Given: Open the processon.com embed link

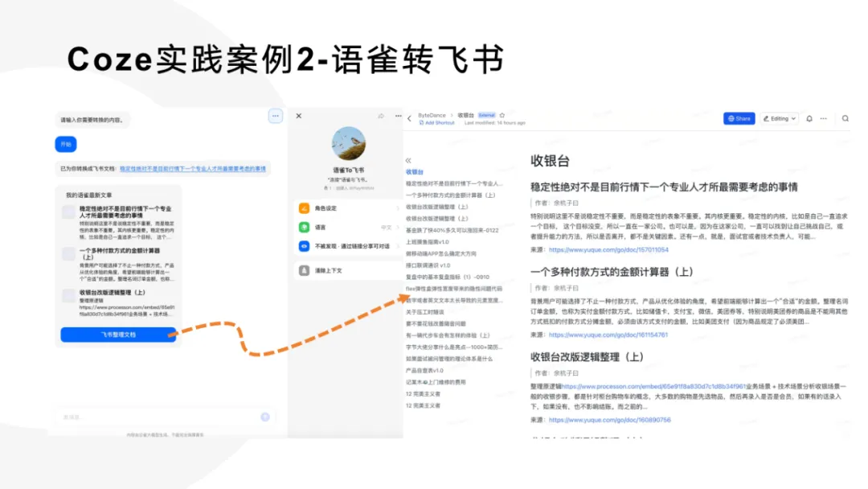Looking at the screenshot, I should click(653, 386).
